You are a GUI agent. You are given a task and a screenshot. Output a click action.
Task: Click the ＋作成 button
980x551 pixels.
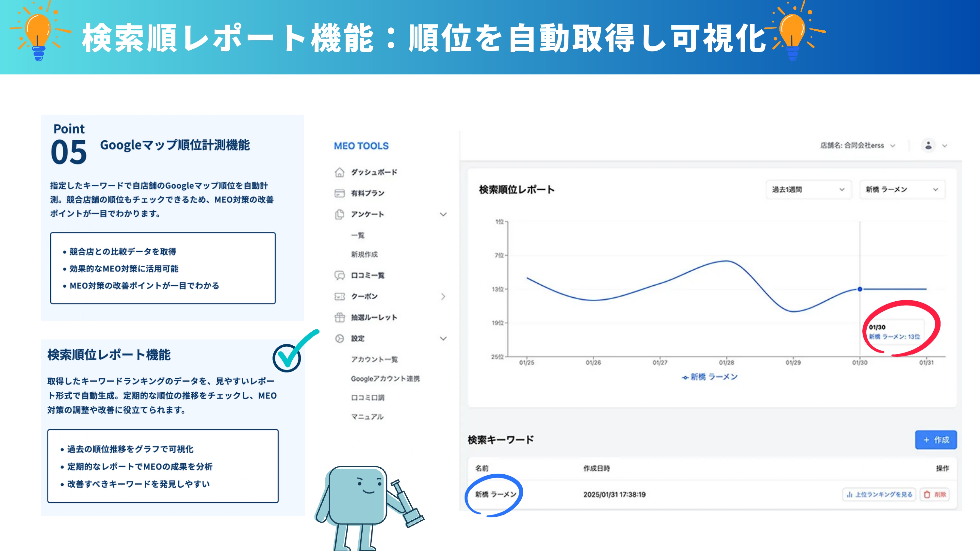pos(936,440)
